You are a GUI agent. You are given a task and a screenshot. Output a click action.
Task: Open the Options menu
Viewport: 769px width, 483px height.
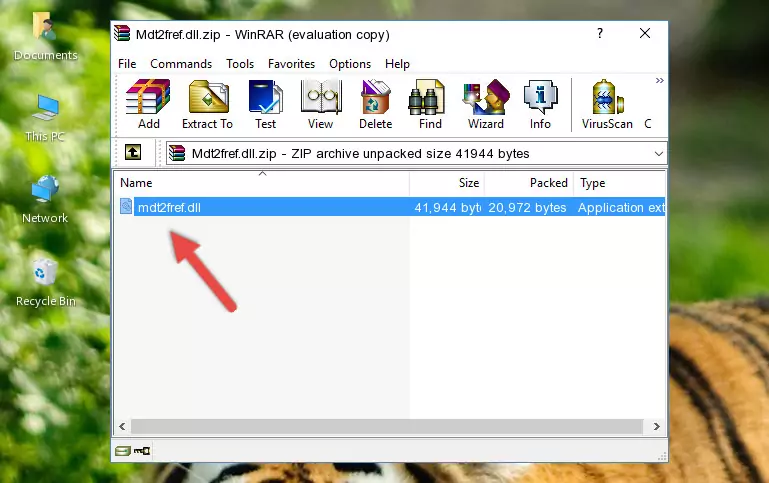[350, 64]
